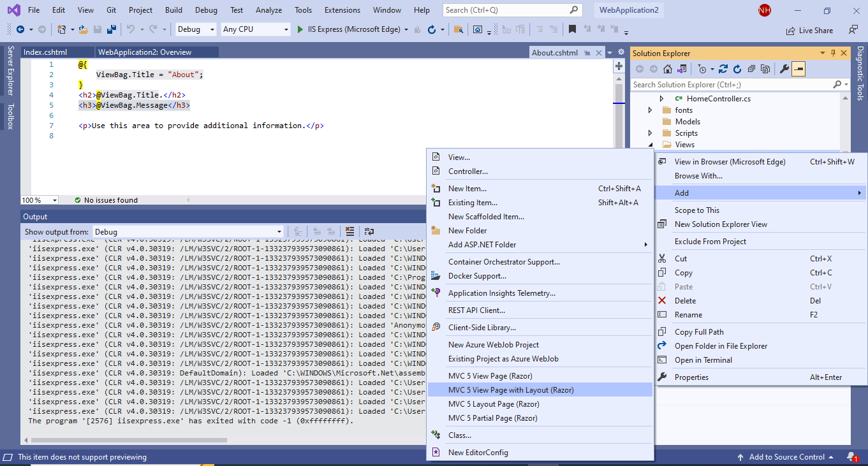Expand the fonts folder in tree
This screenshot has height=466, width=868.
[650, 110]
